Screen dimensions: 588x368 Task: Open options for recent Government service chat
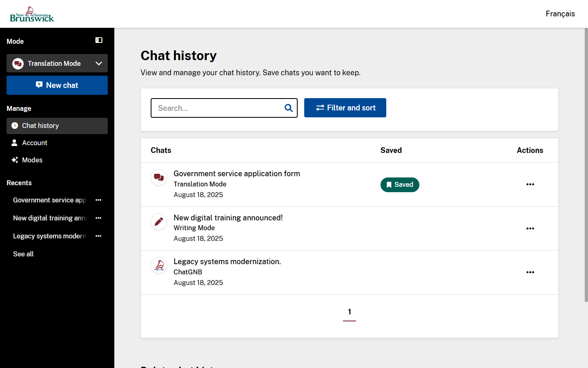point(98,200)
